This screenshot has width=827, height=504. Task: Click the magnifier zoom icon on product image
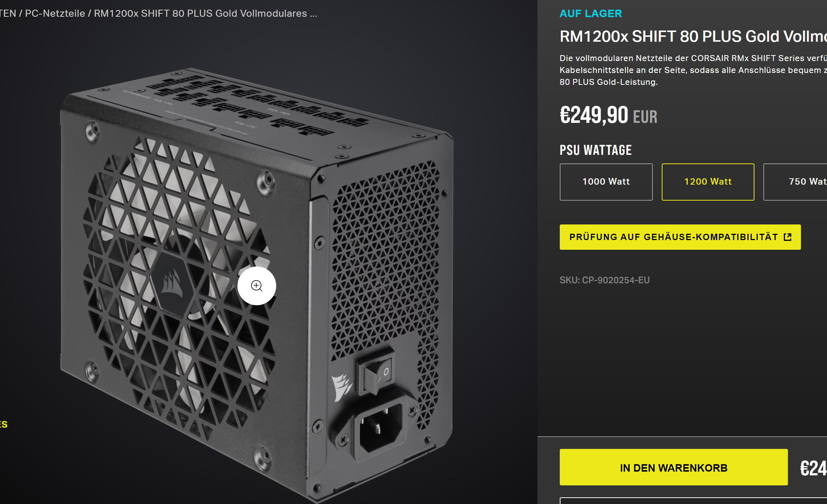point(257,286)
